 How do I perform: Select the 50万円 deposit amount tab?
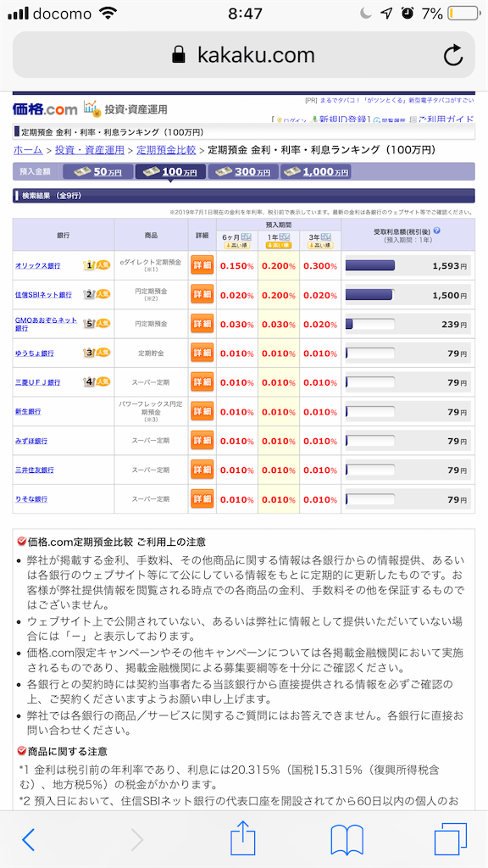coord(98,171)
